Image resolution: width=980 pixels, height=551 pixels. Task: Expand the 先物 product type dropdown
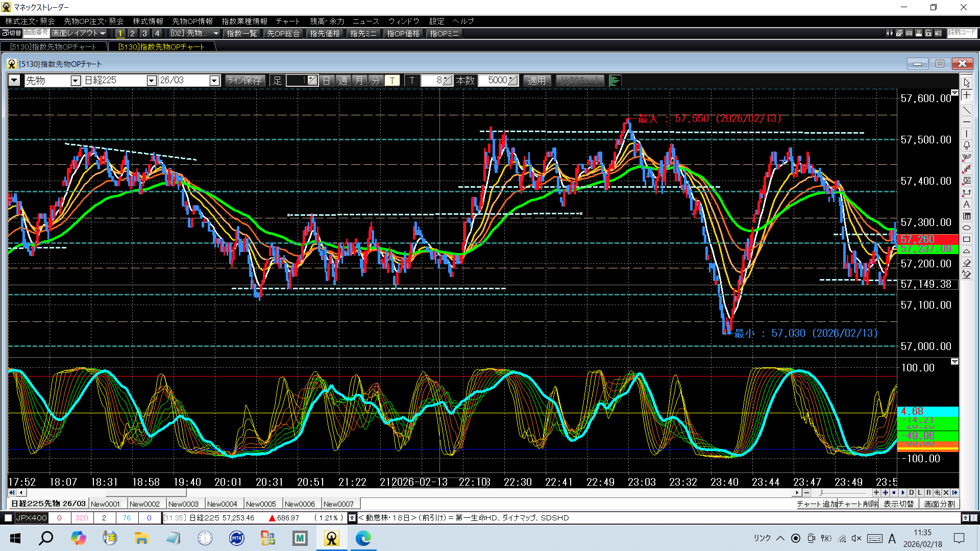click(76, 81)
